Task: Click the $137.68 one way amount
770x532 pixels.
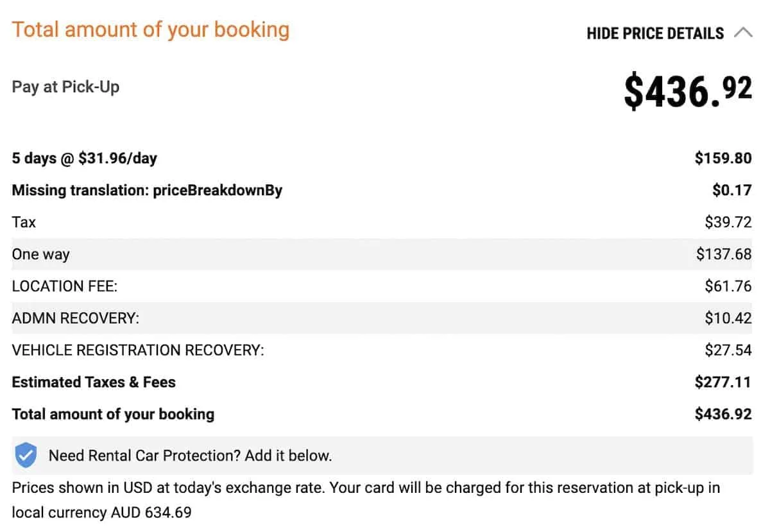Action: tap(724, 254)
